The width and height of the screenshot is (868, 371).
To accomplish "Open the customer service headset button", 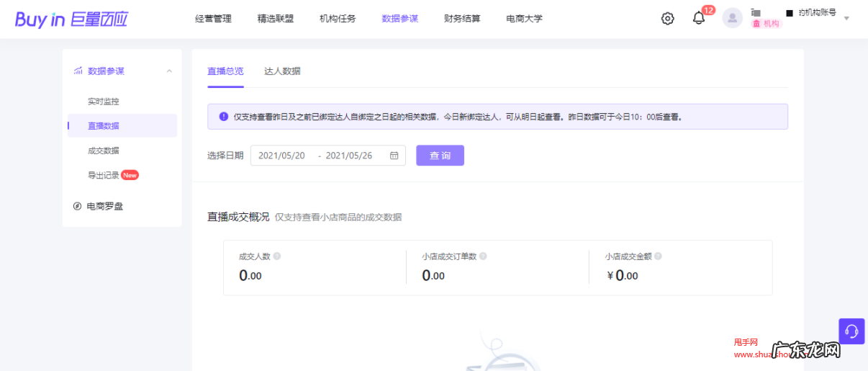I will click(851, 331).
